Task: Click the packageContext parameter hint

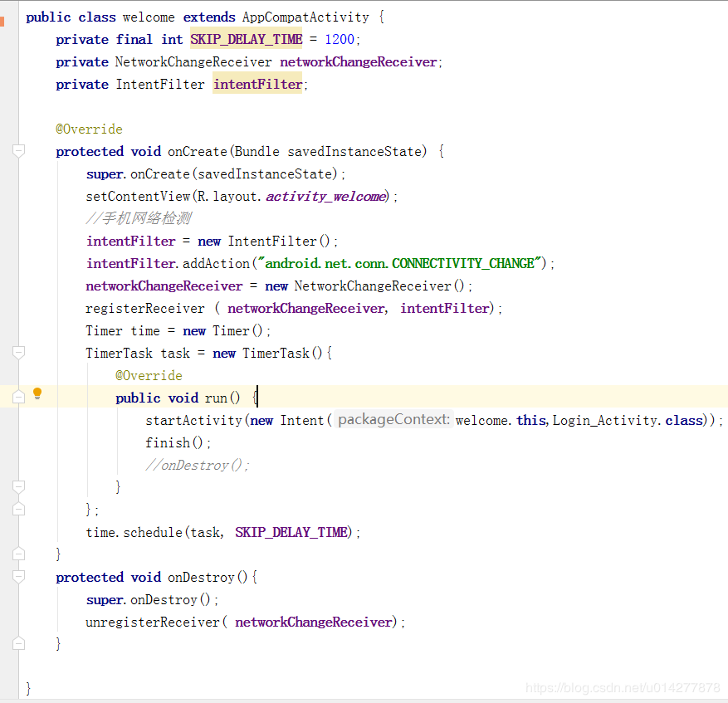Action: [x=394, y=420]
